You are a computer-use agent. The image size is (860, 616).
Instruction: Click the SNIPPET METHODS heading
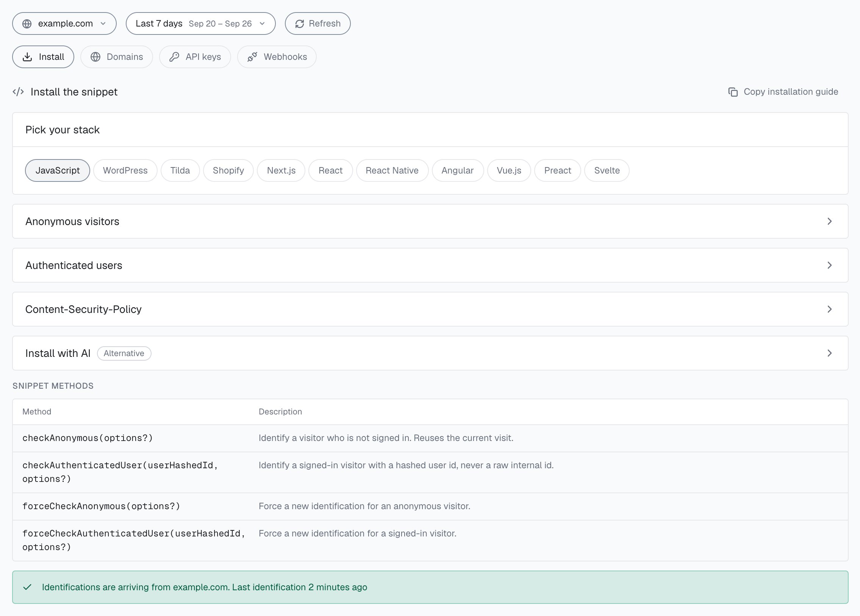[53, 386]
